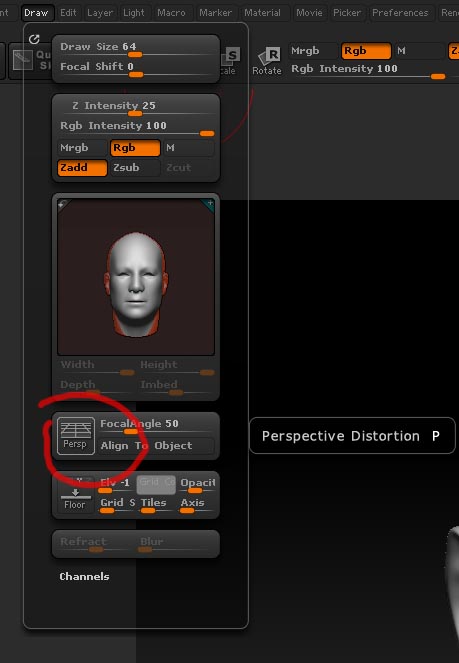The height and width of the screenshot is (663, 459).
Task: Click the head model preview thumbnail
Action: tap(136, 277)
